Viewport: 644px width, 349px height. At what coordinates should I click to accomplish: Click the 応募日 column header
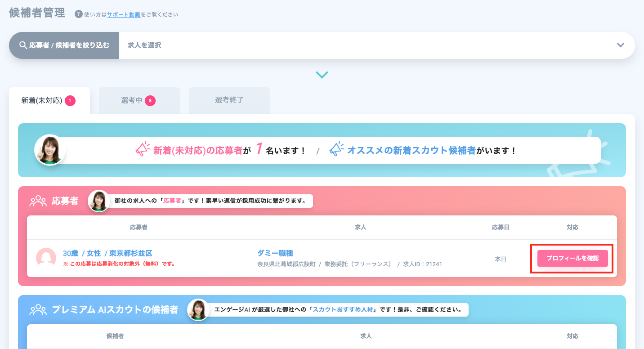(501, 228)
